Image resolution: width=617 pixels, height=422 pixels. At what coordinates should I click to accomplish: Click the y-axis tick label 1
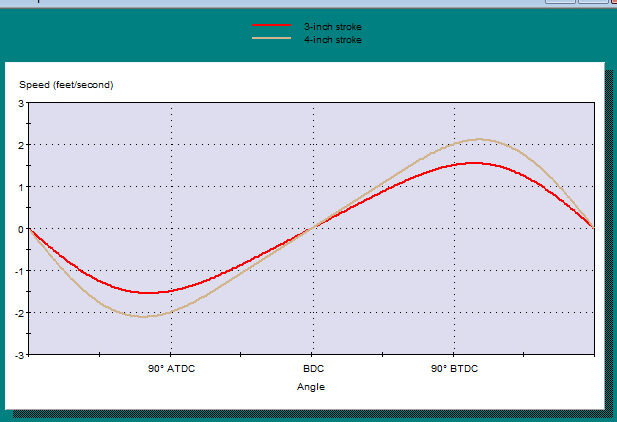(20, 187)
